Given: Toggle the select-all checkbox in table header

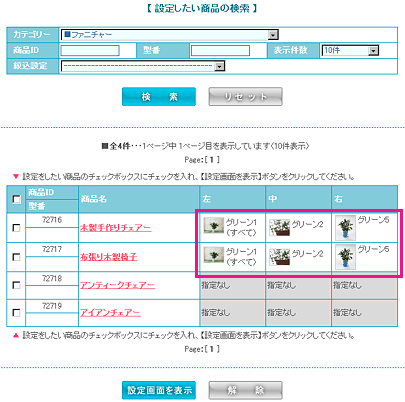Looking at the screenshot, I should pyautogui.click(x=16, y=199).
